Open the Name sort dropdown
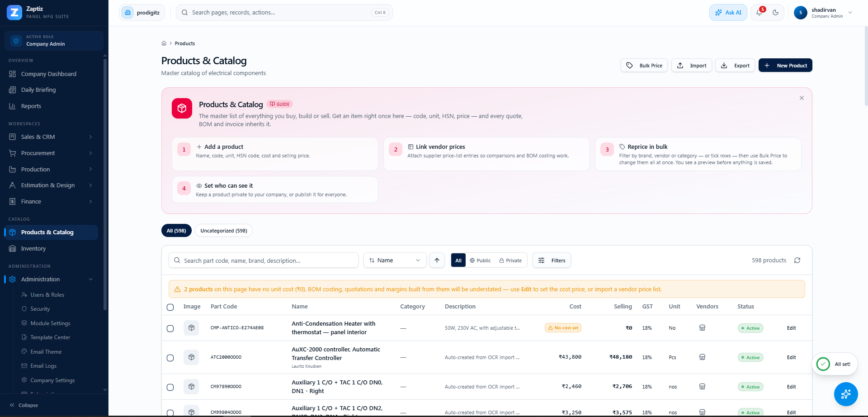This screenshot has height=417, width=868. click(x=395, y=261)
